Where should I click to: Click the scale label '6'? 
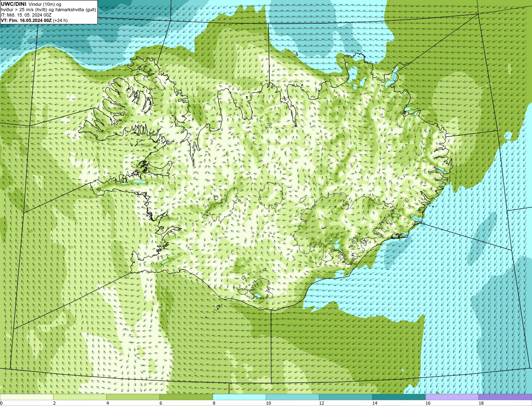pos(161,403)
